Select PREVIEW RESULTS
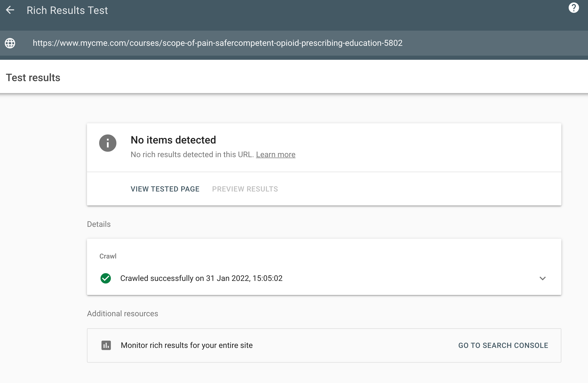588x383 pixels. point(245,189)
